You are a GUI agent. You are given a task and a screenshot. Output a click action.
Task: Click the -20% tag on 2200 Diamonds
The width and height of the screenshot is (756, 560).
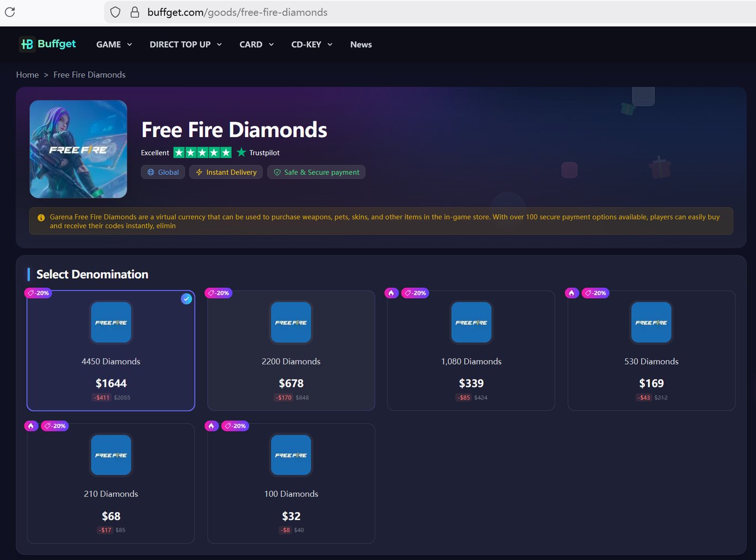click(x=219, y=293)
